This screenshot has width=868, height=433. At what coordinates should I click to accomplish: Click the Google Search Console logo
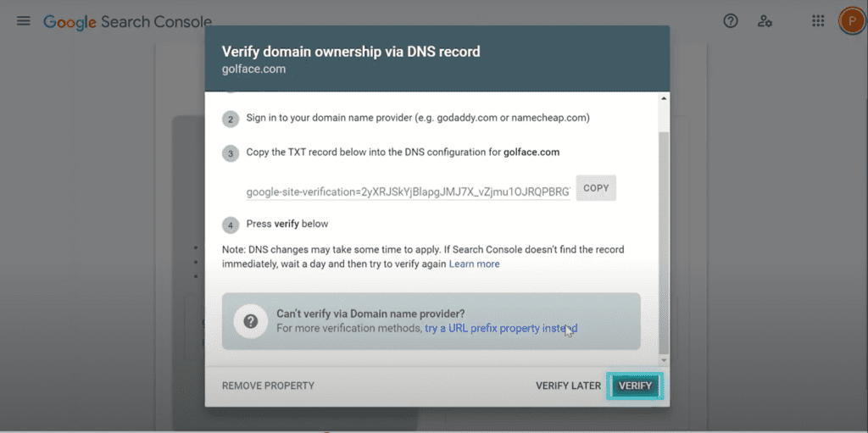(x=127, y=22)
